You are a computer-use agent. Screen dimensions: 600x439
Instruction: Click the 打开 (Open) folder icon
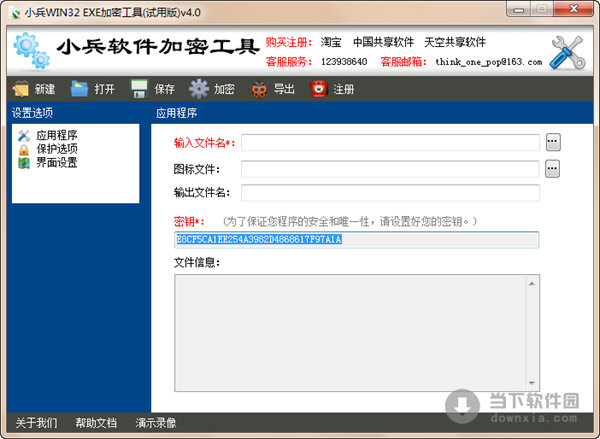80,89
